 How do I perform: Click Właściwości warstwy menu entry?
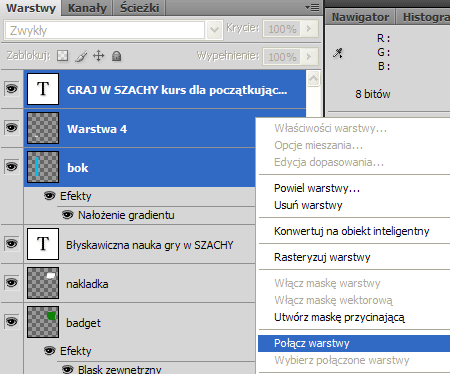(330, 128)
